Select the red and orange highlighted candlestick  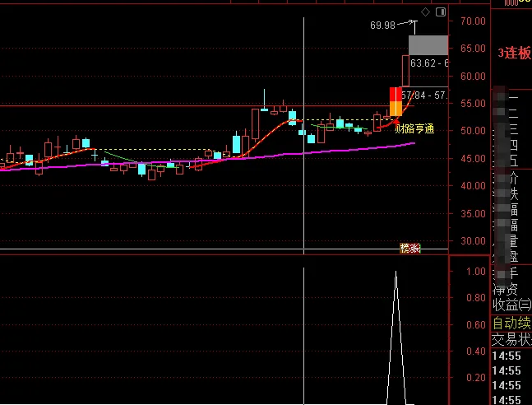pyautogui.click(x=396, y=101)
